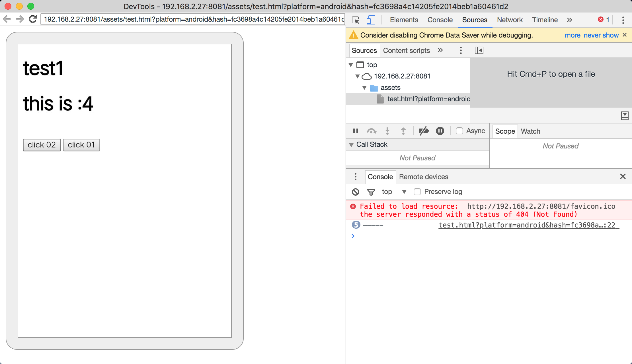This screenshot has width=632, height=364.
Task: Click the browser URL address field
Action: coord(194,19)
